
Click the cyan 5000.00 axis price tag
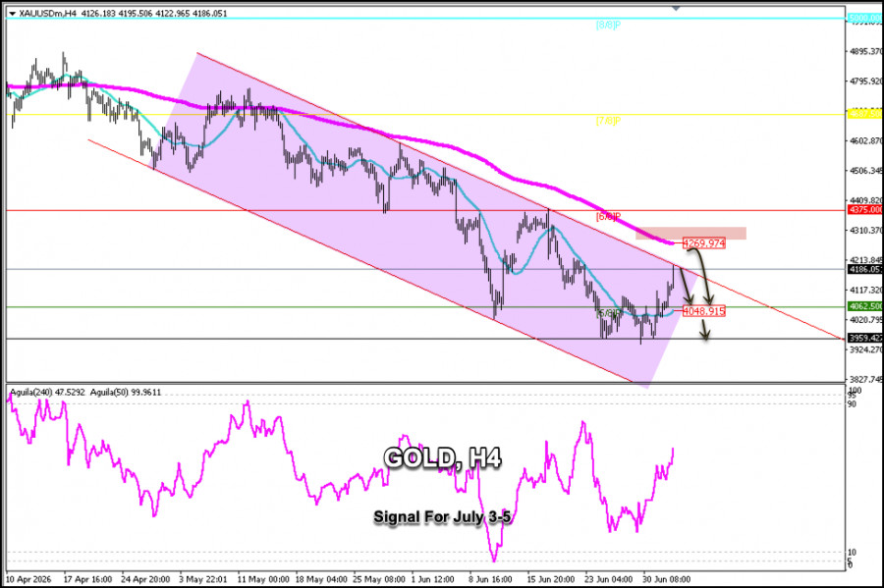point(865,18)
